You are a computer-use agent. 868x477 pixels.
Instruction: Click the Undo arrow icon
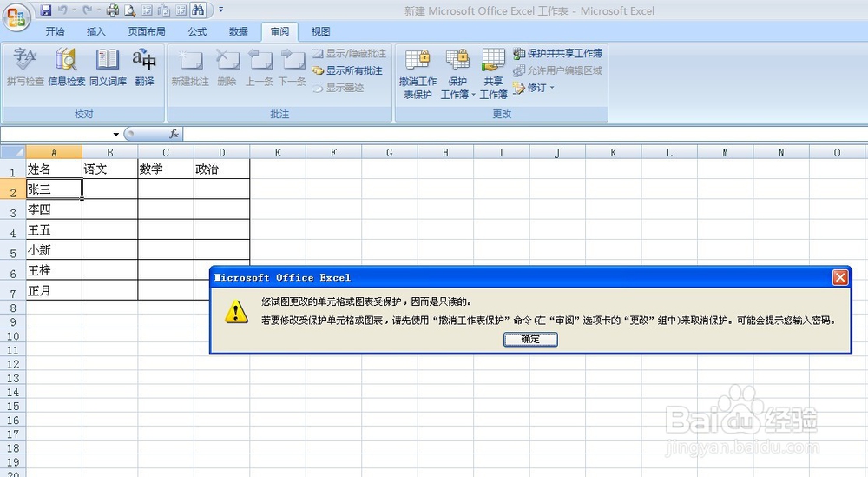(x=62, y=10)
